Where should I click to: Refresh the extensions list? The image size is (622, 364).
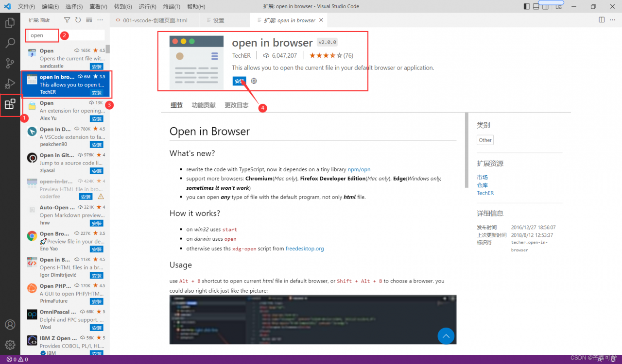[78, 20]
